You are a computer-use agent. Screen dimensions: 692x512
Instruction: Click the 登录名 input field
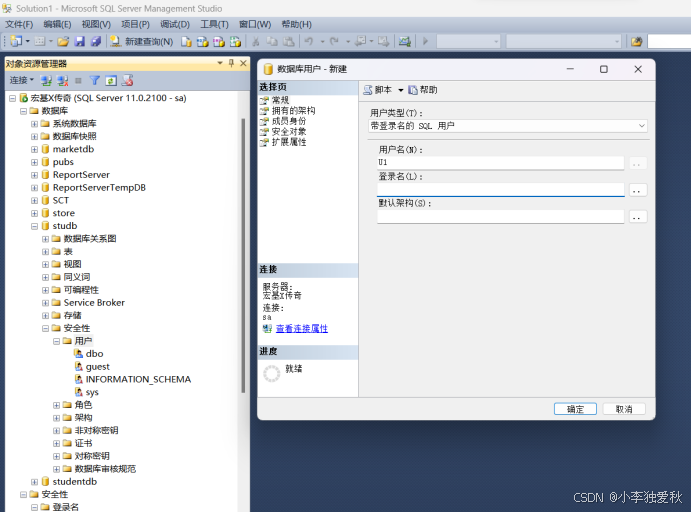click(500, 190)
